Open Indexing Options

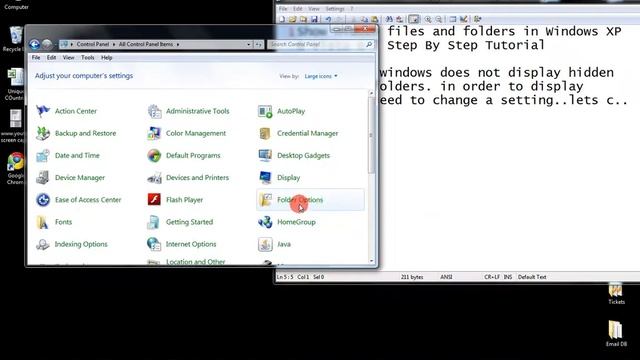(x=71, y=244)
